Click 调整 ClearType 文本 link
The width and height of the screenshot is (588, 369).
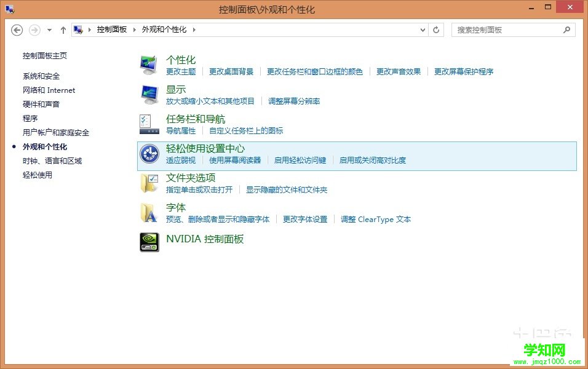pyautogui.click(x=376, y=219)
